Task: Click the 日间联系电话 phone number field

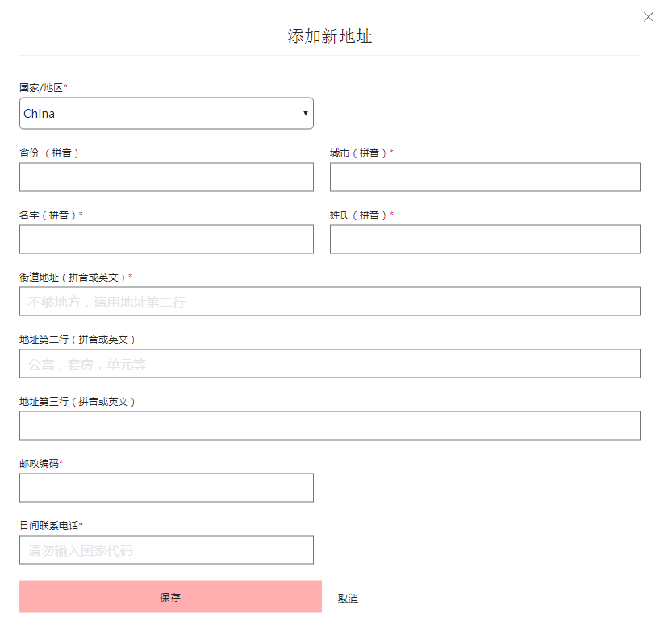Action: pyautogui.click(x=166, y=549)
